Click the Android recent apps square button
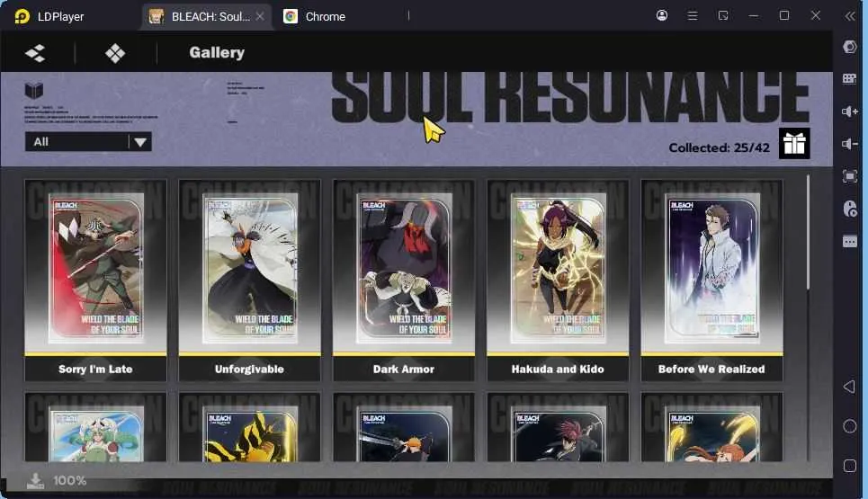Viewport: 868px width, 499px height. tap(850, 466)
